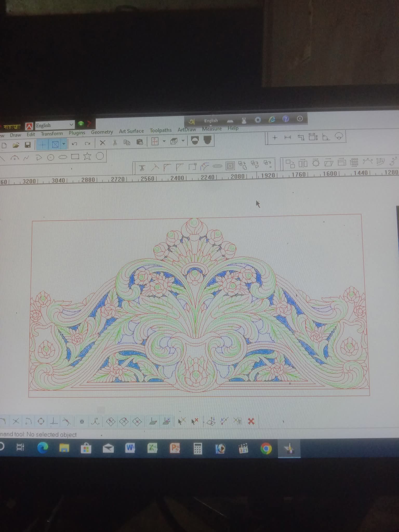Open the Geometry menu
399x532 pixels.
pyautogui.click(x=102, y=132)
